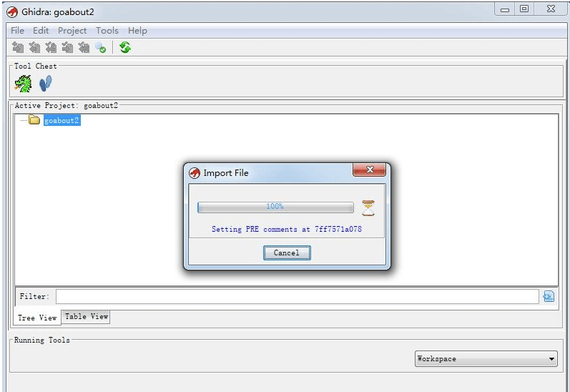Viewport: 570px width, 392px height.
Task: Open filter options icon beside Filter field
Action: coord(549,296)
